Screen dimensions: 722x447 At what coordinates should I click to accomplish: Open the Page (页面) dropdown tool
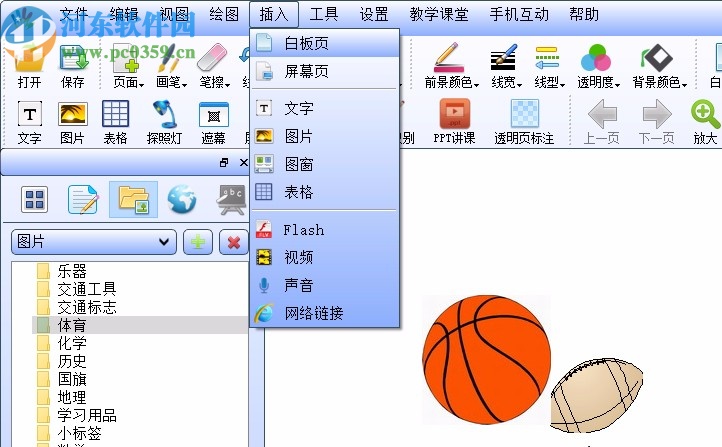(x=128, y=65)
